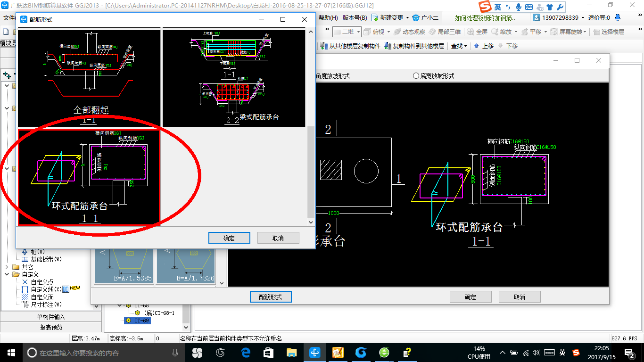The width and height of the screenshot is (644, 362).
Task: Select 自定义线(X) in the module tree
Action: pos(41,289)
